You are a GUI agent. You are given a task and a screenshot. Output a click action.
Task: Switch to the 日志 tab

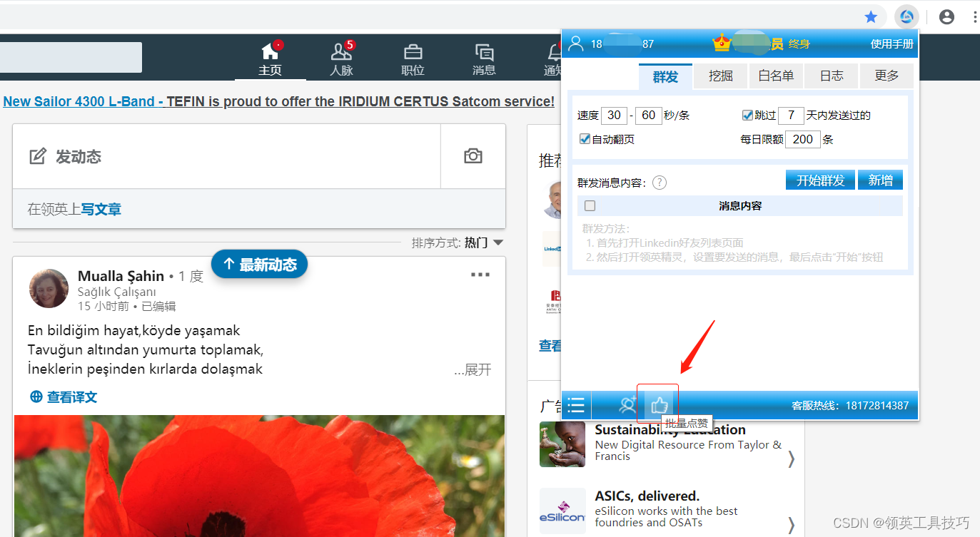pyautogui.click(x=832, y=76)
